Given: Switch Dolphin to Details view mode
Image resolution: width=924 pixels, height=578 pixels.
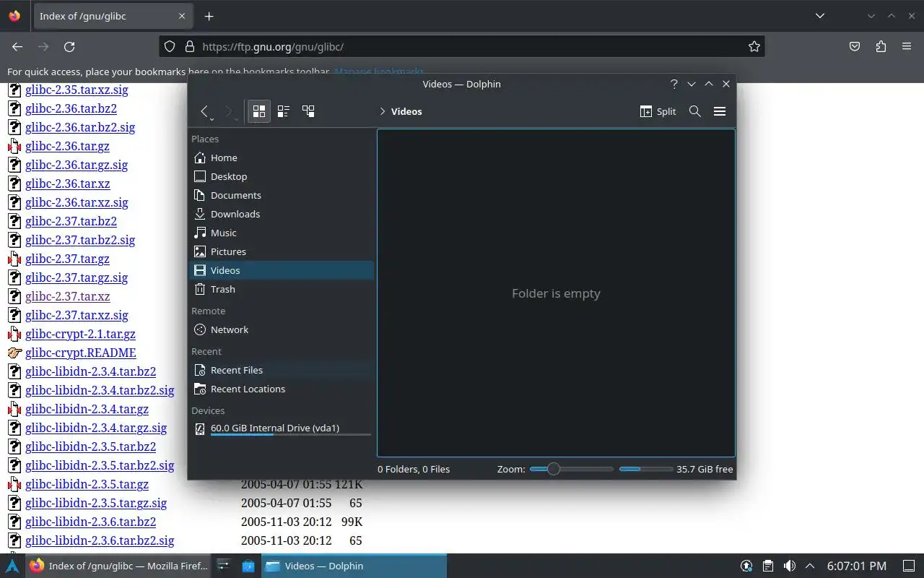Looking at the screenshot, I should (308, 111).
